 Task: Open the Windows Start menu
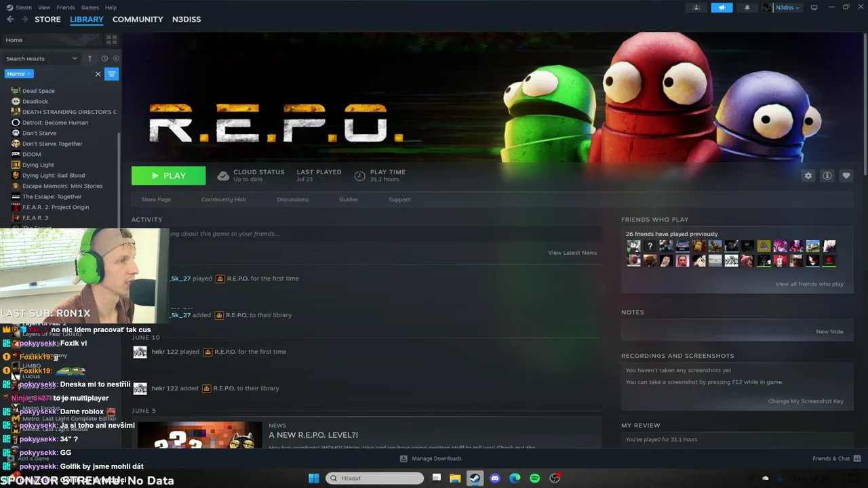tap(314, 479)
